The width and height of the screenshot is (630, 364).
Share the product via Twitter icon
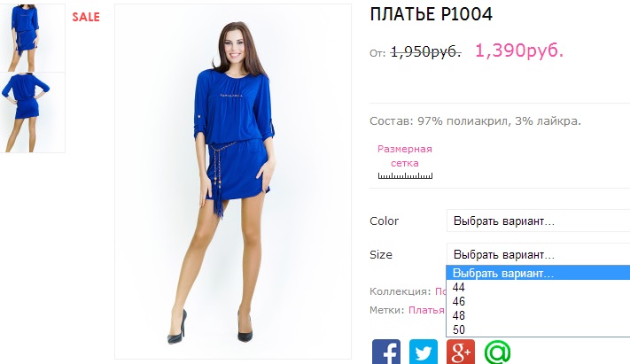[x=423, y=352]
